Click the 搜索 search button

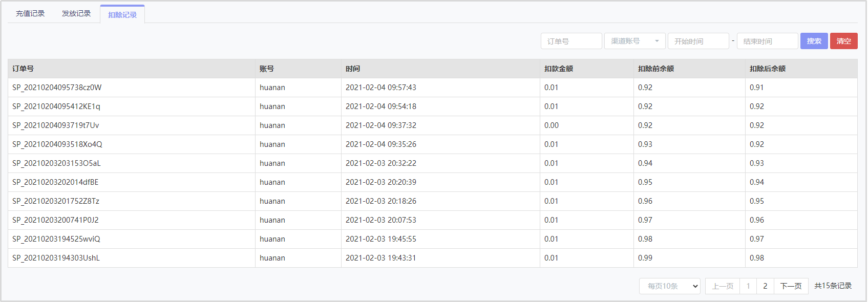[x=814, y=41]
